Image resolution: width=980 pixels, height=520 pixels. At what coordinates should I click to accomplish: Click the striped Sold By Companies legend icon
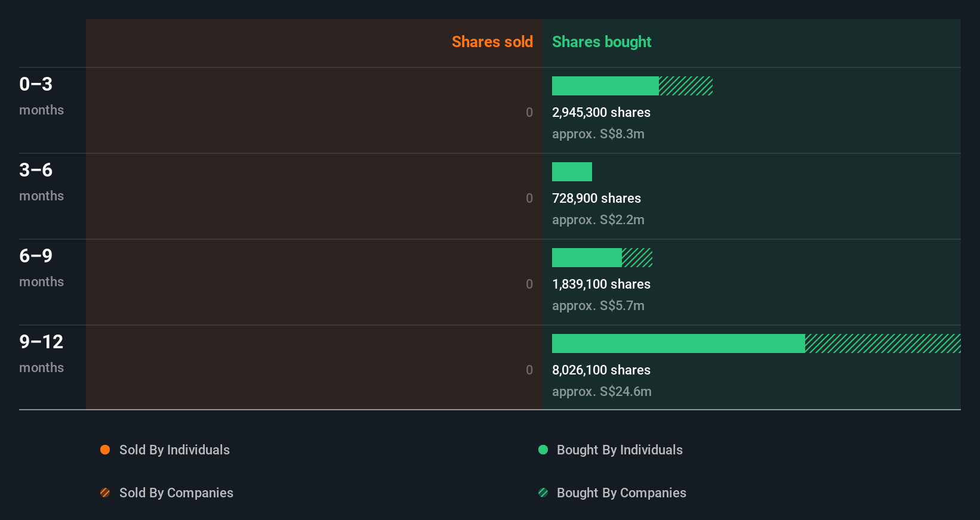coord(105,493)
